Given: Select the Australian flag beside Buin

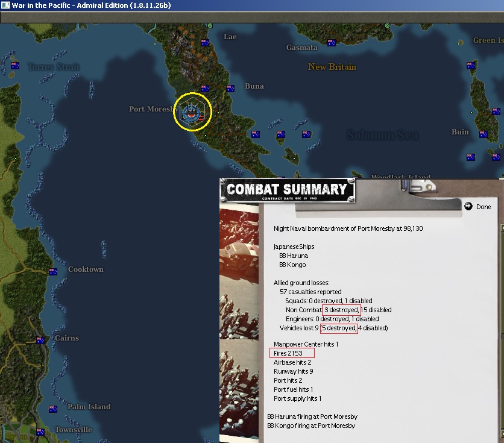Looking at the screenshot, I should [x=484, y=134].
